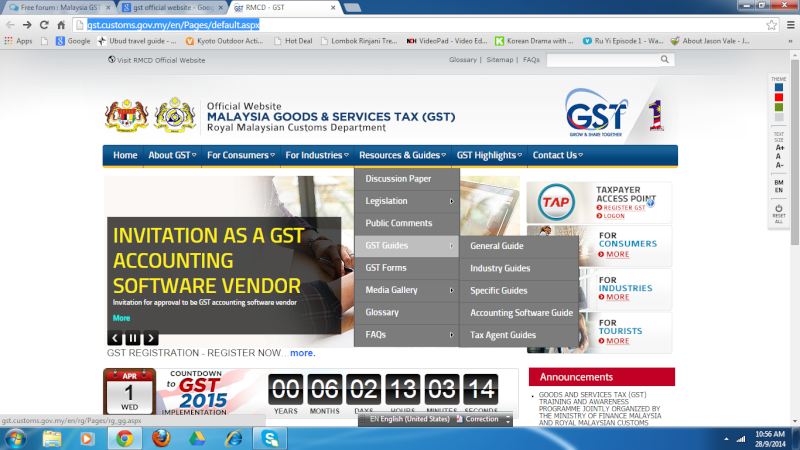Decrease text size with A-
The height and width of the screenshot is (450, 800).
[x=779, y=165]
